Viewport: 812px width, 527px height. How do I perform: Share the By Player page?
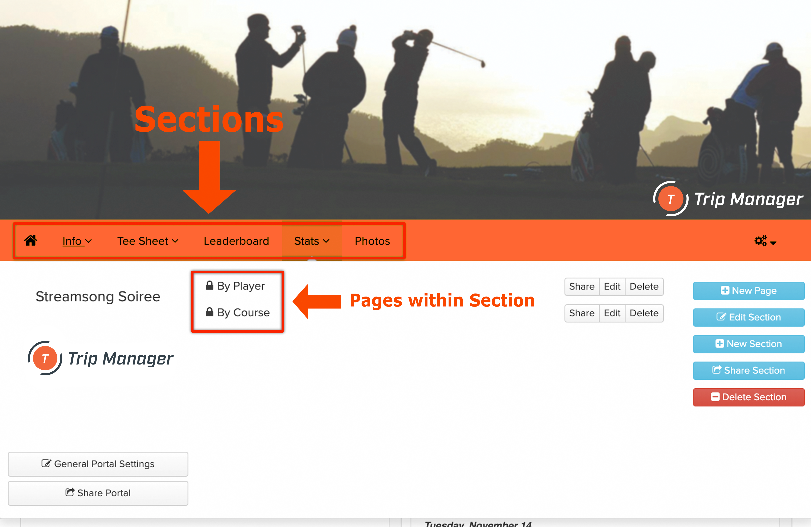(582, 287)
